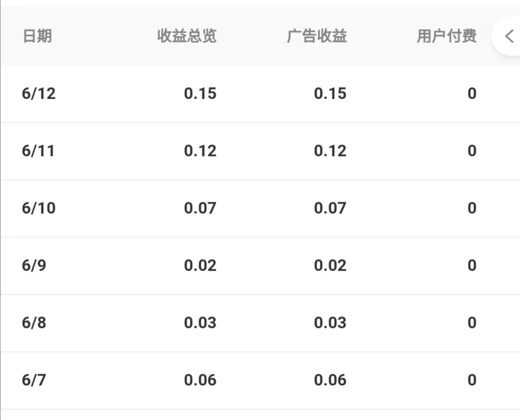Click the 0.15 ad revenue for 6/12
Viewport: 520px width, 420px height.
pos(330,93)
